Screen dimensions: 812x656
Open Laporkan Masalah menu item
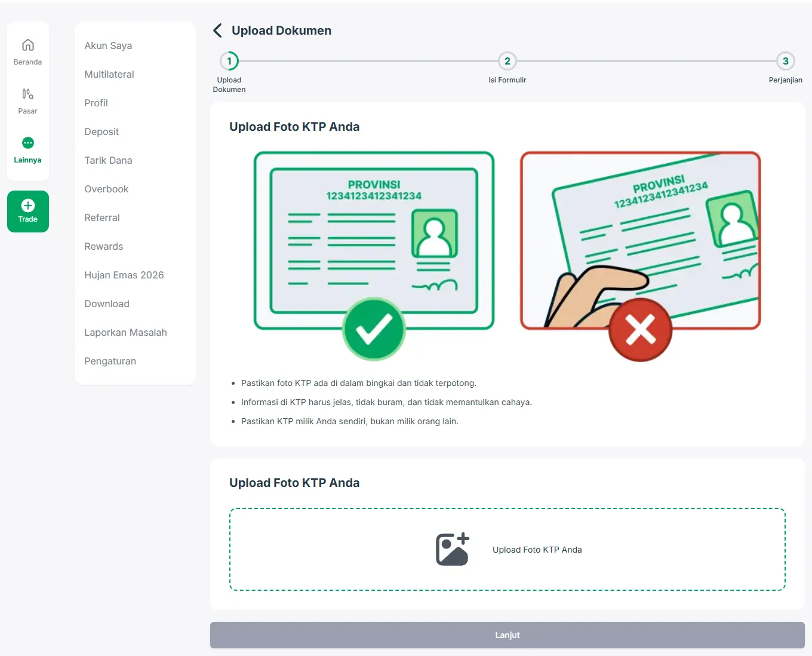(125, 332)
